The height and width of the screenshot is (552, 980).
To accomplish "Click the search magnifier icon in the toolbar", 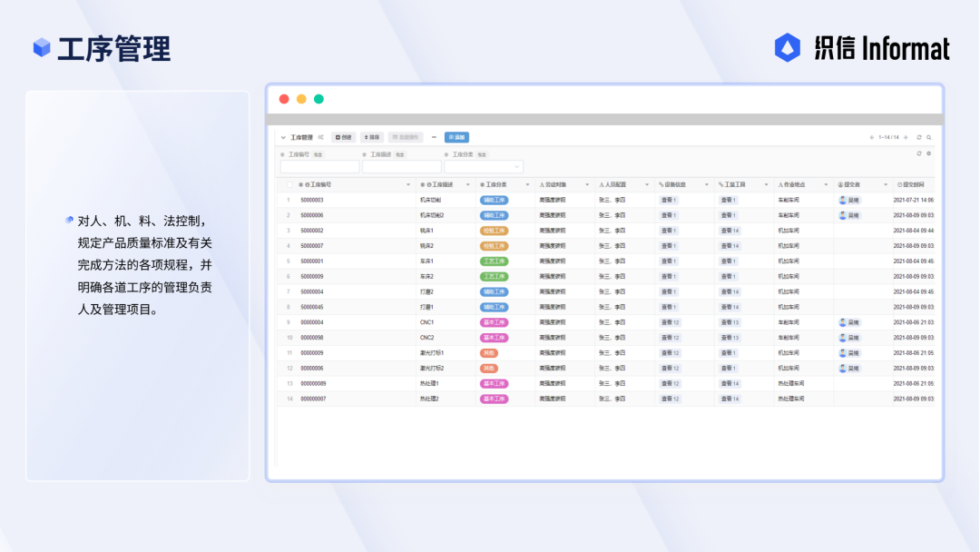I will click(929, 137).
